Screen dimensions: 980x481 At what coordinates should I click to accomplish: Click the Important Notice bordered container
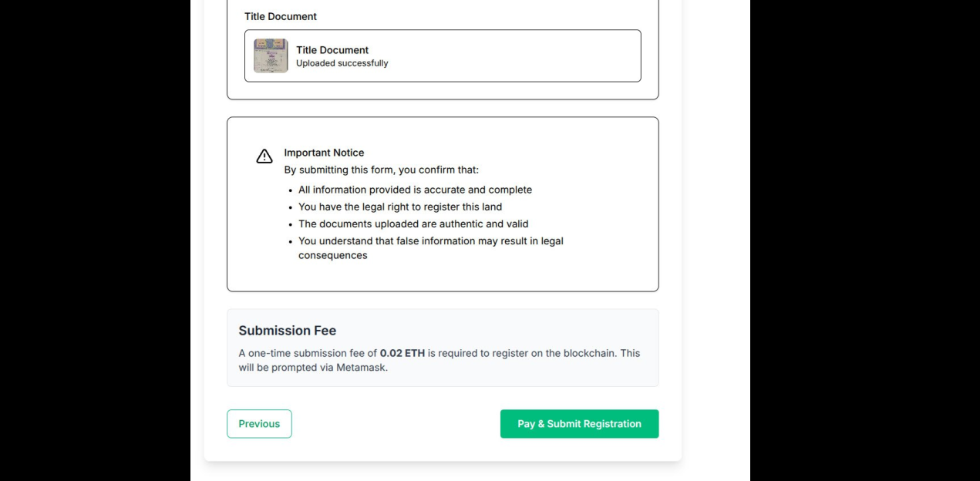coord(443,203)
